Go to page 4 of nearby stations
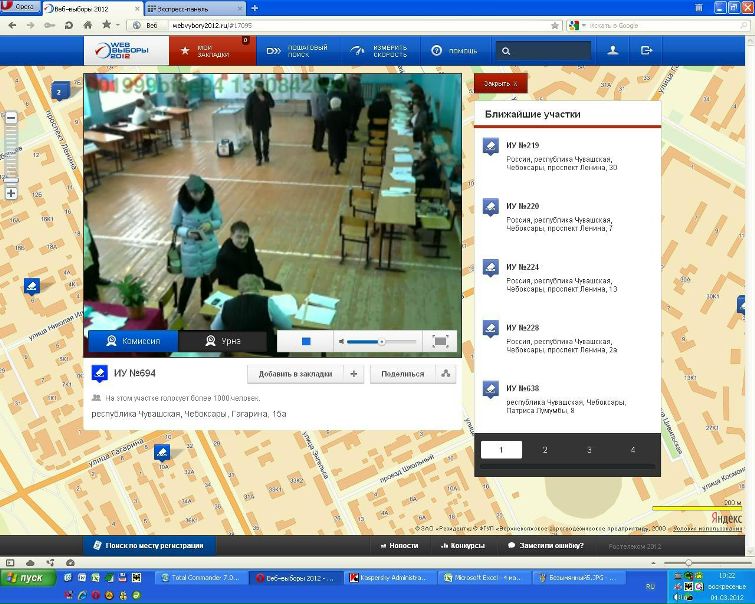755x604 pixels. 633,450
